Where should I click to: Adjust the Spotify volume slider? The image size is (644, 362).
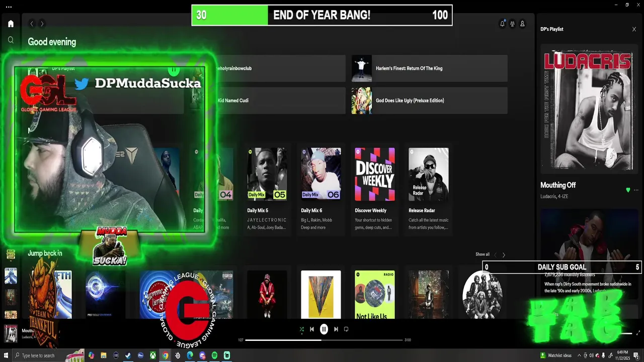pos(626,333)
